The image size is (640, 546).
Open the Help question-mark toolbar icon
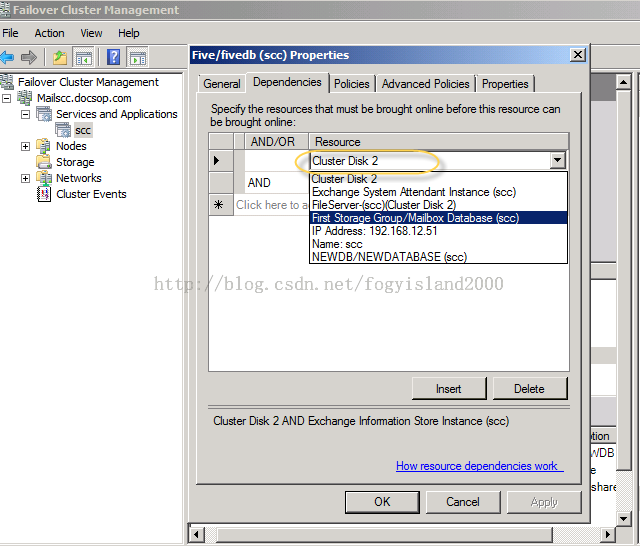tap(113, 57)
